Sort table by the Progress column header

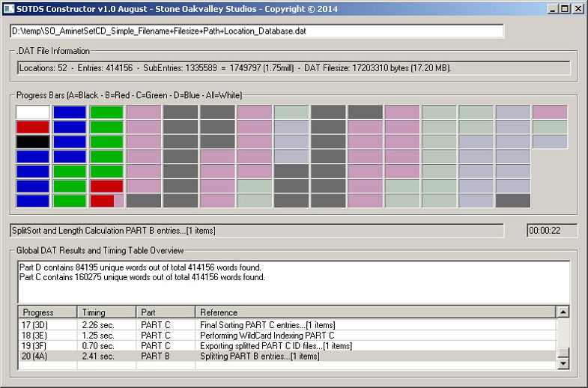pos(47,312)
